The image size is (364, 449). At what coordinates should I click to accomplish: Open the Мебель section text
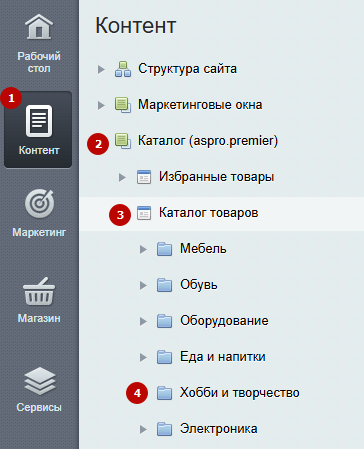[203, 249]
